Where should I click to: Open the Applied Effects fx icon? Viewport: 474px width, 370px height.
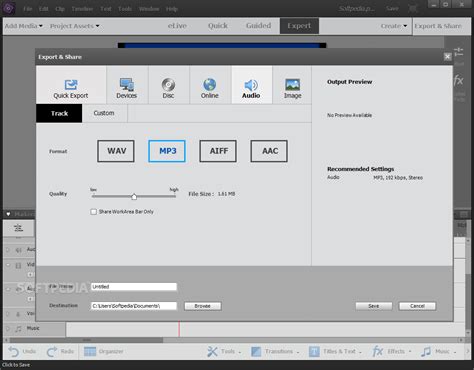pyautogui.click(x=459, y=80)
